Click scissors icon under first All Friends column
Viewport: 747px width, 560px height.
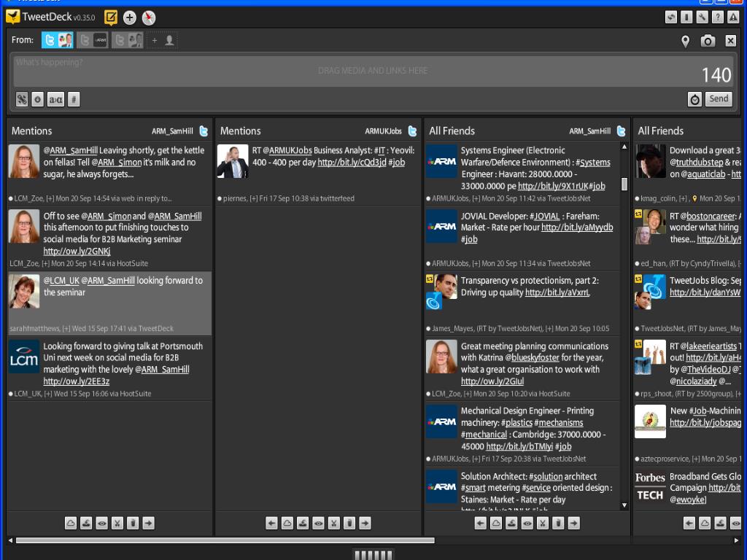click(543, 524)
